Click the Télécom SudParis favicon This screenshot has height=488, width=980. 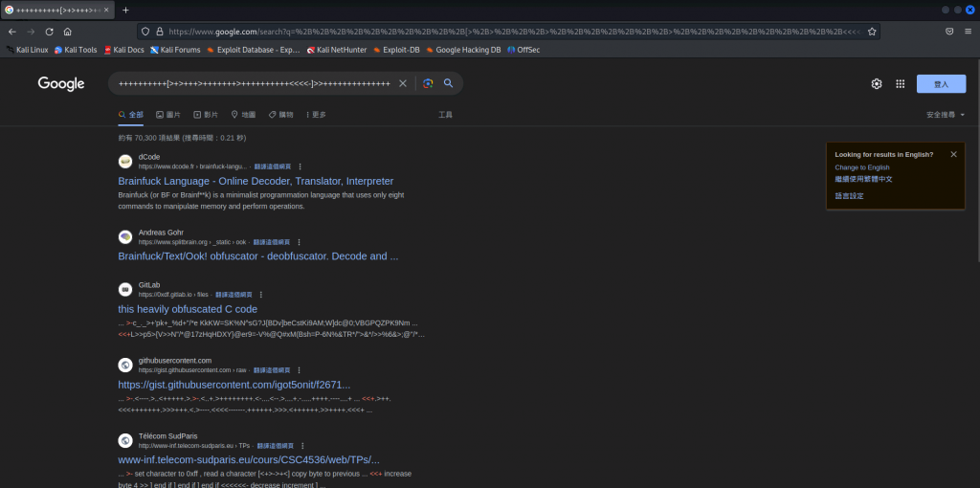pyautogui.click(x=125, y=440)
